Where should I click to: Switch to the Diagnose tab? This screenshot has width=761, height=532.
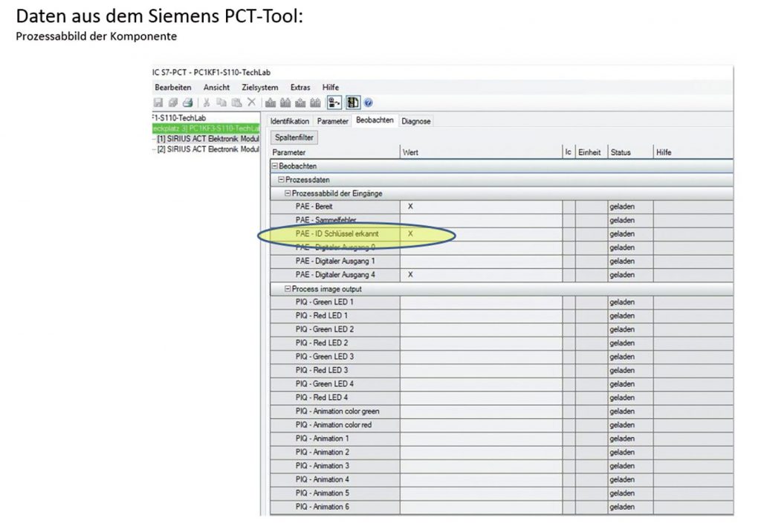(416, 121)
